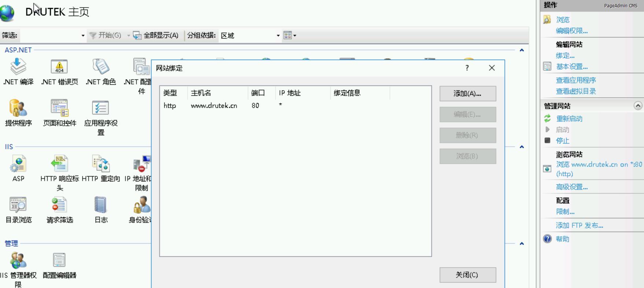The image size is (644, 288).
Task: Open the 请求筛选 feature icon
Action: tap(59, 204)
